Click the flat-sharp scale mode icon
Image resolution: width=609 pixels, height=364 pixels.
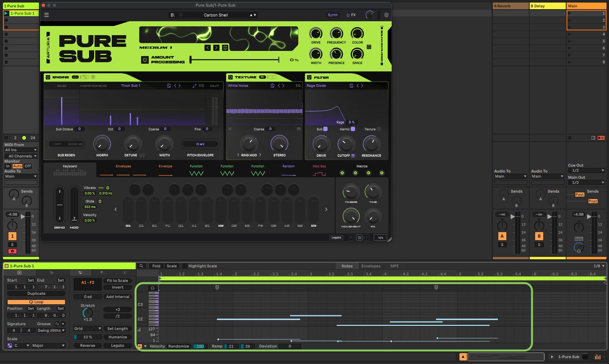coord(10,346)
